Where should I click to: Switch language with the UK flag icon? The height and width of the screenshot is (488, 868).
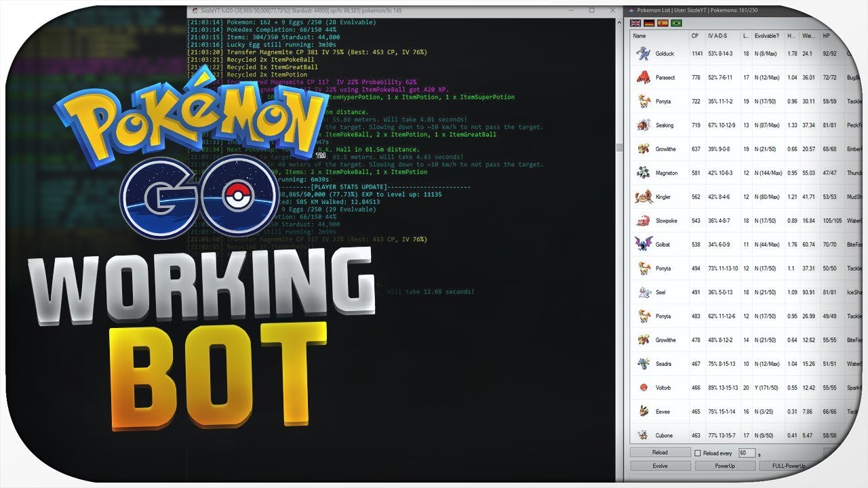(635, 22)
